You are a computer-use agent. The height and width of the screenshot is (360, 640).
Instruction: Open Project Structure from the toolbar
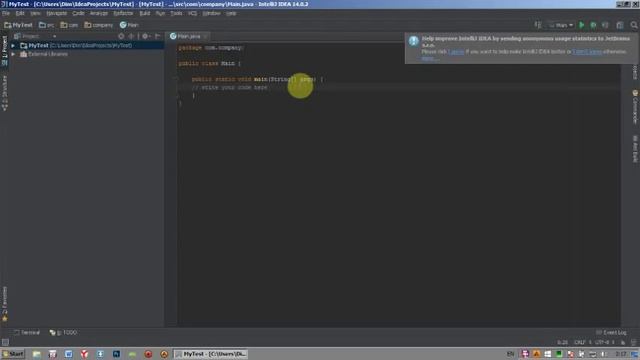point(620,25)
